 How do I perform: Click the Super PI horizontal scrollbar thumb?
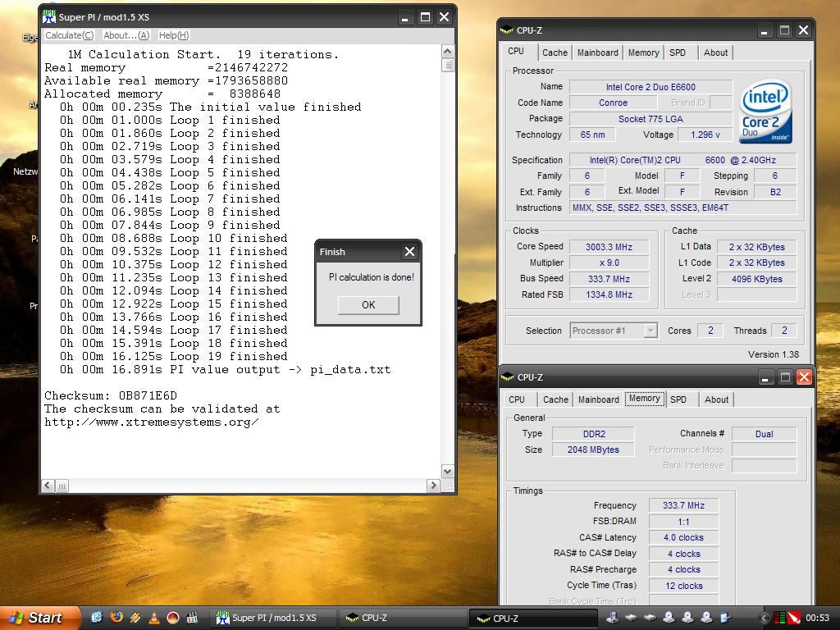click(62, 486)
